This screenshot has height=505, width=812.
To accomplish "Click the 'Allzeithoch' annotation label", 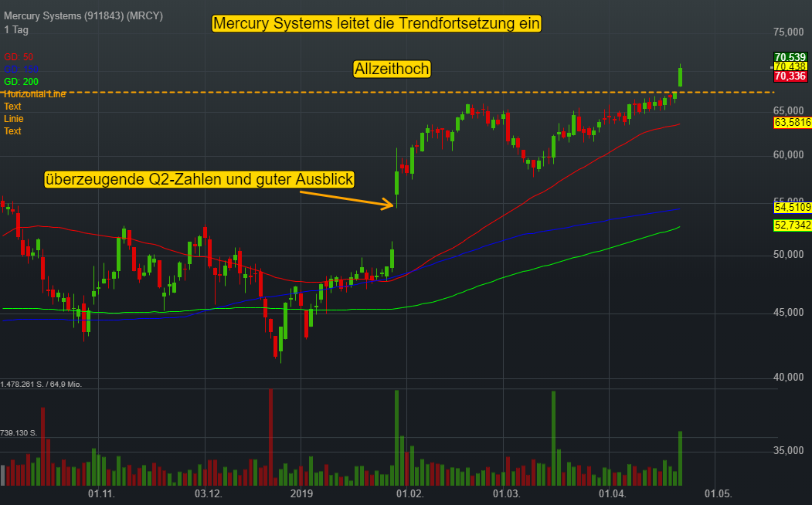I will coord(392,69).
